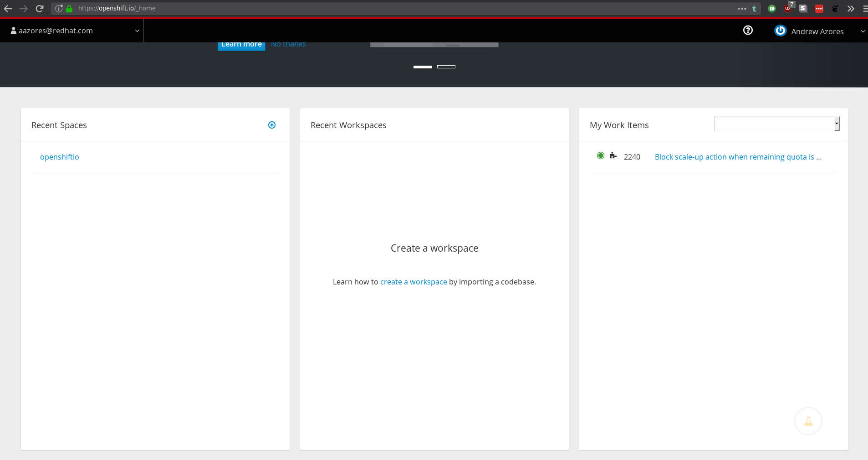Click the overflow chevron for hidden extensions
This screenshot has width=868, height=460.
point(851,8)
